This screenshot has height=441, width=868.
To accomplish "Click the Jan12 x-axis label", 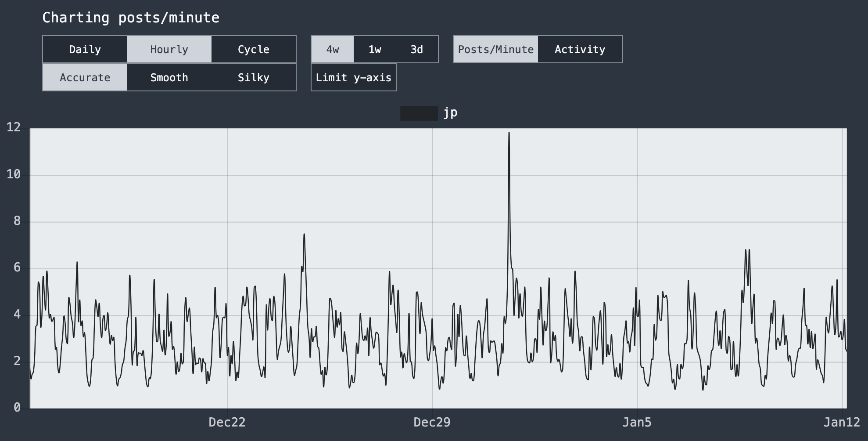I will pos(841,423).
